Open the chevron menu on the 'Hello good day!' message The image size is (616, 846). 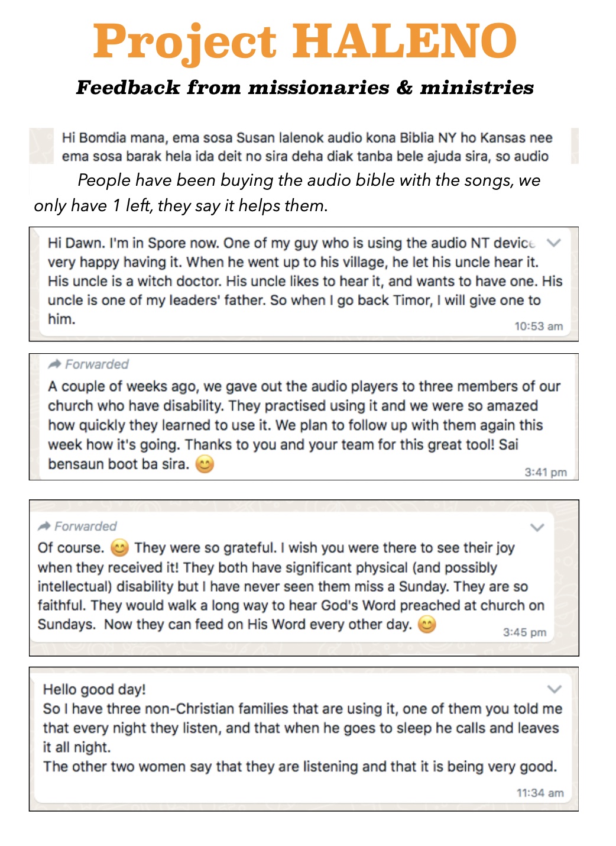(x=554, y=689)
